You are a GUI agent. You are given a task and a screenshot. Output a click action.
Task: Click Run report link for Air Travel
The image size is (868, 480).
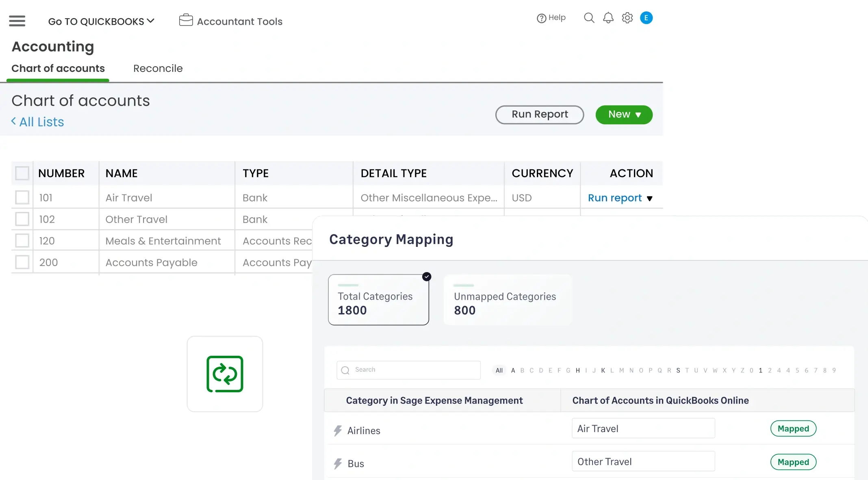pyautogui.click(x=615, y=198)
